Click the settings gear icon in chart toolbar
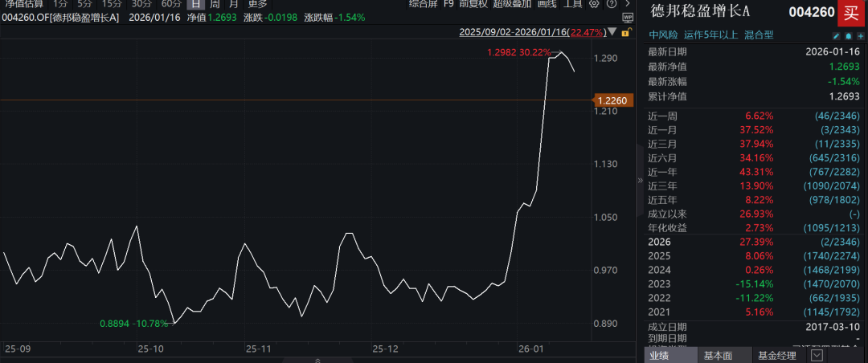Screen dimensions: 868x363 tap(594, 4)
